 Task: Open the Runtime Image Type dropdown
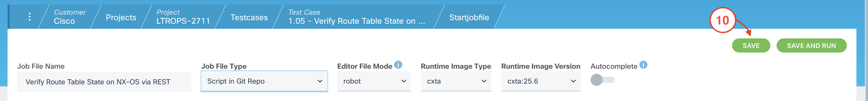pyautogui.click(x=456, y=81)
